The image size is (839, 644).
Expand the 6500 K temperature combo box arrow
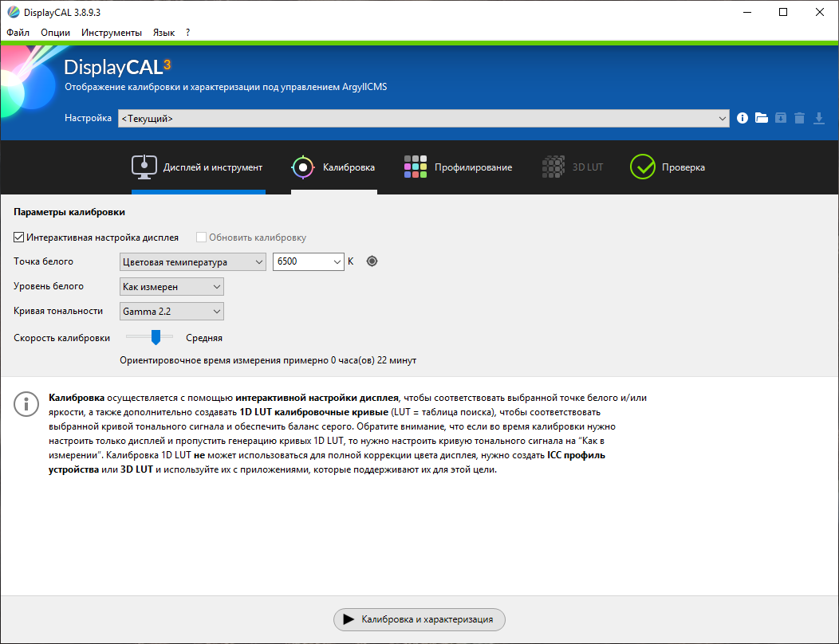[x=337, y=261]
